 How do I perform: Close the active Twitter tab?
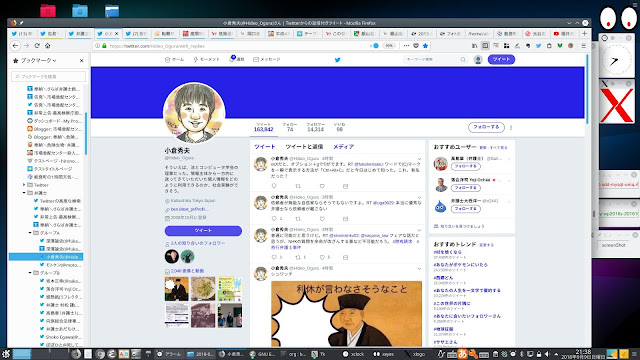[x=117, y=33]
